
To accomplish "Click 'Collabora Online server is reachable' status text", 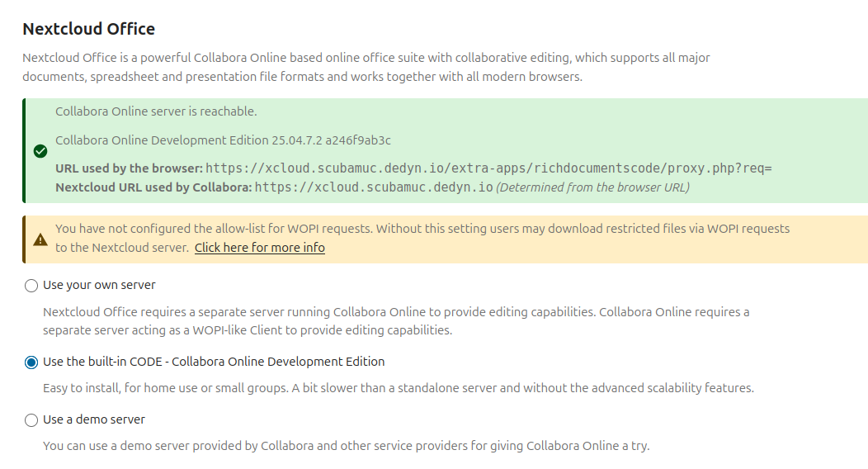I will (x=156, y=111).
